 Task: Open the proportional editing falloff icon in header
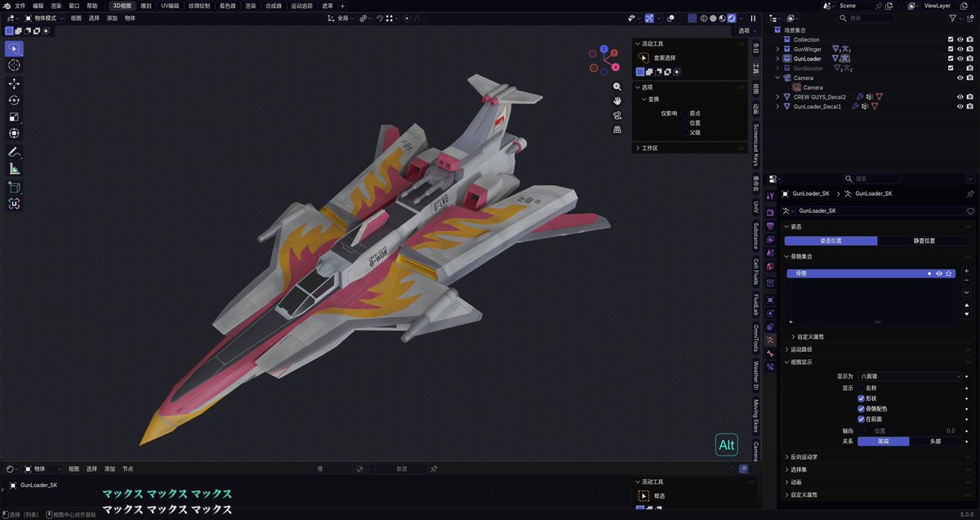point(416,17)
